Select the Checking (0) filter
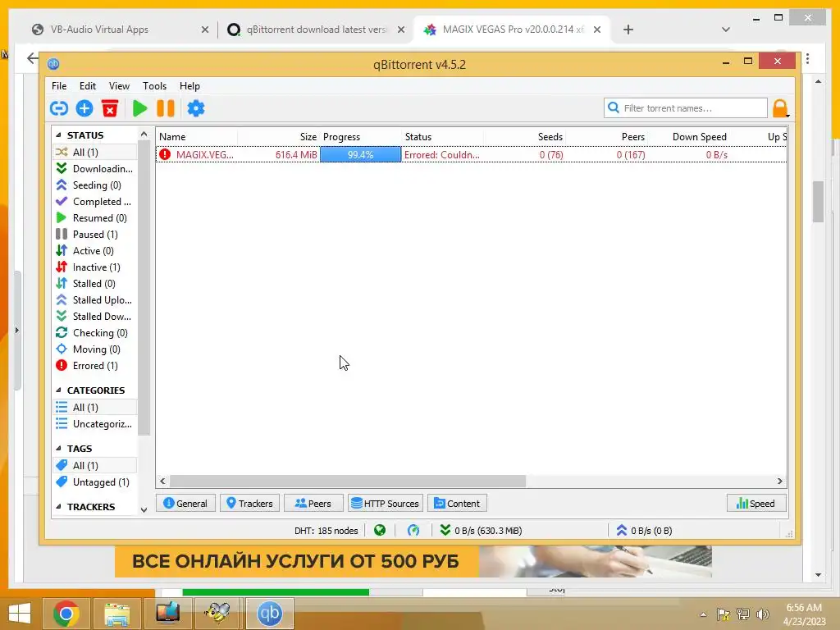This screenshot has width=840, height=630. 95,333
